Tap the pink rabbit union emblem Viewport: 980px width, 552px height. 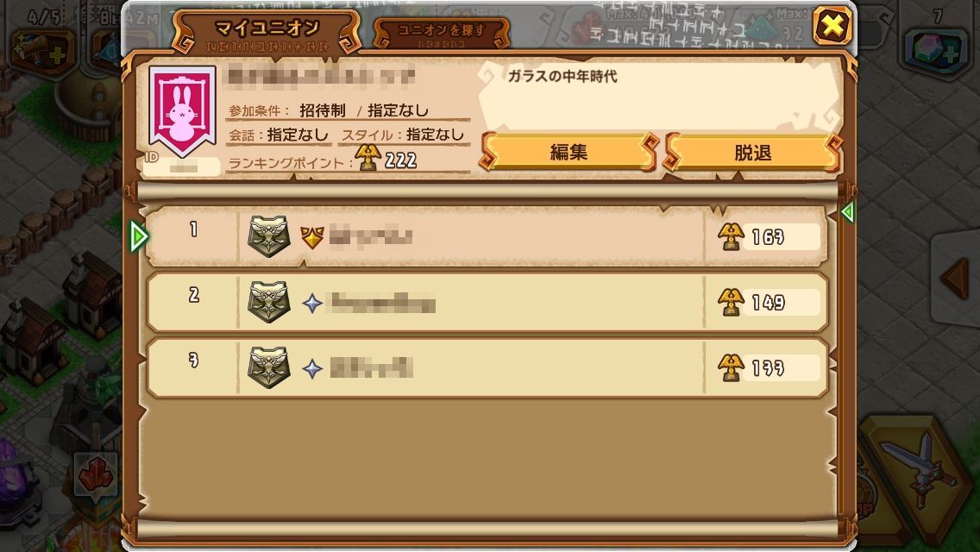click(181, 111)
